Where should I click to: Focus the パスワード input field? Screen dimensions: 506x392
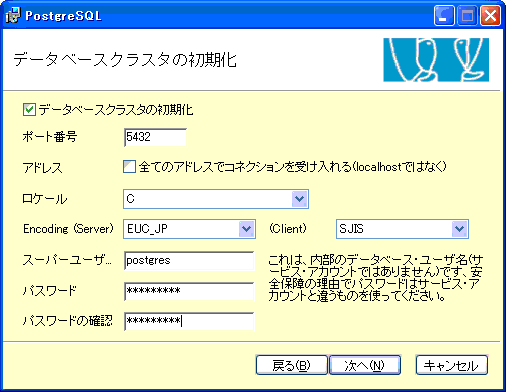click(189, 291)
